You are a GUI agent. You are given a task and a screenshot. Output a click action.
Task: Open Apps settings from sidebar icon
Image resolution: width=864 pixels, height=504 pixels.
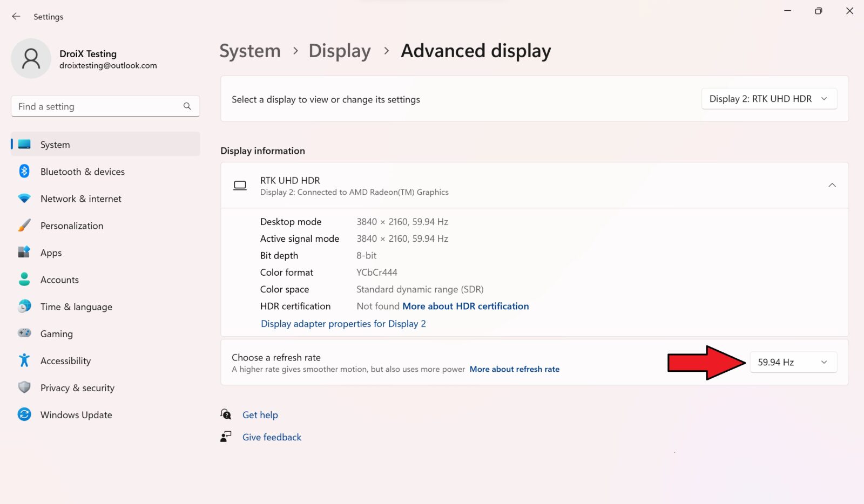pyautogui.click(x=24, y=252)
